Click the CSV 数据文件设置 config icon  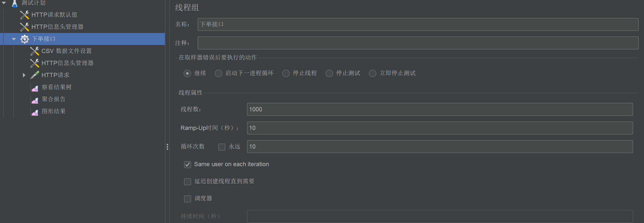coord(35,51)
